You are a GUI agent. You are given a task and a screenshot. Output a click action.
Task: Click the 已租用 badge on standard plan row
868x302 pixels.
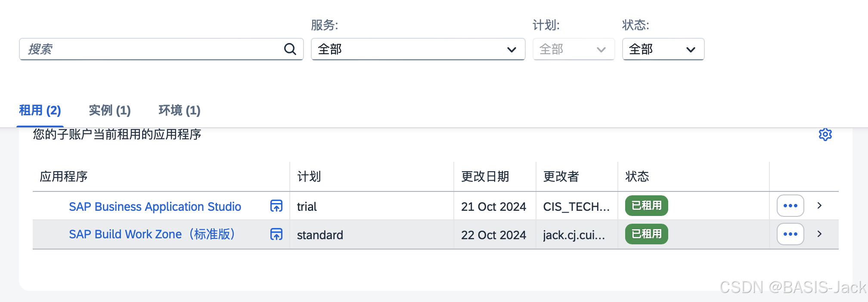point(646,234)
